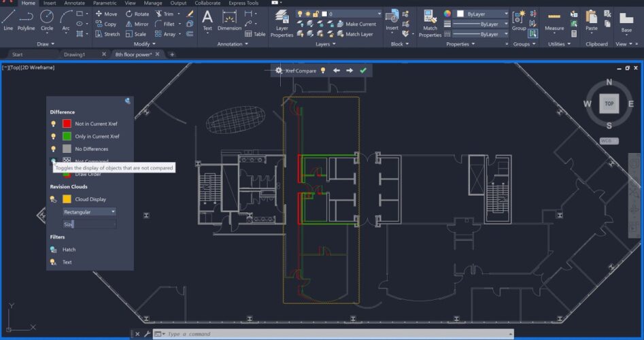The height and width of the screenshot is (340, 644).
Task: Select the Circle tool
Action: pyautogui.click(x=47, y=20)
